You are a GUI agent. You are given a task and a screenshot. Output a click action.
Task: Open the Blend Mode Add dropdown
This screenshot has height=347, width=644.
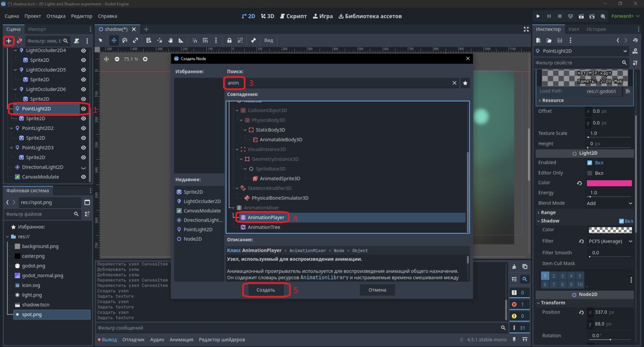pyautogui.click(x=609, y=203)
